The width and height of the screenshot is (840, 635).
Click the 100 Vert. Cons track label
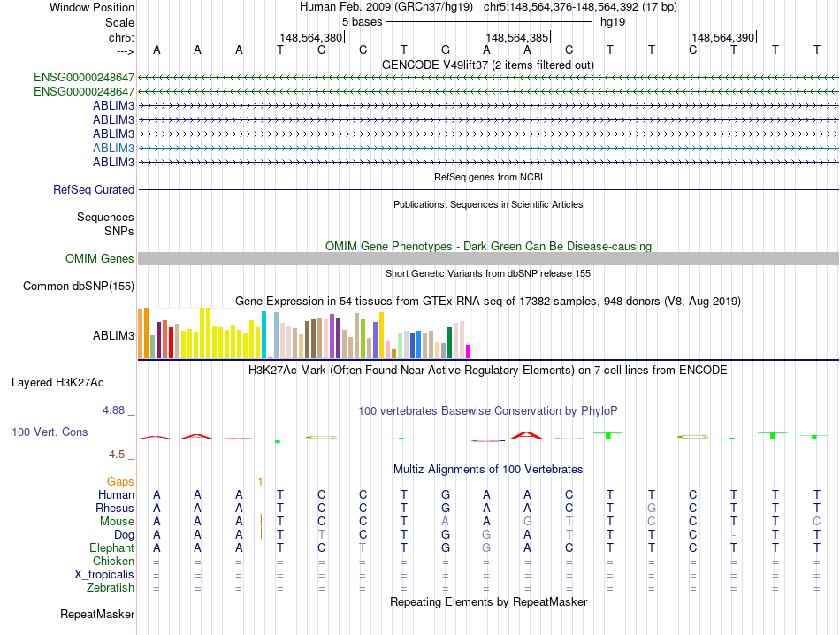[x=50, y=432]
